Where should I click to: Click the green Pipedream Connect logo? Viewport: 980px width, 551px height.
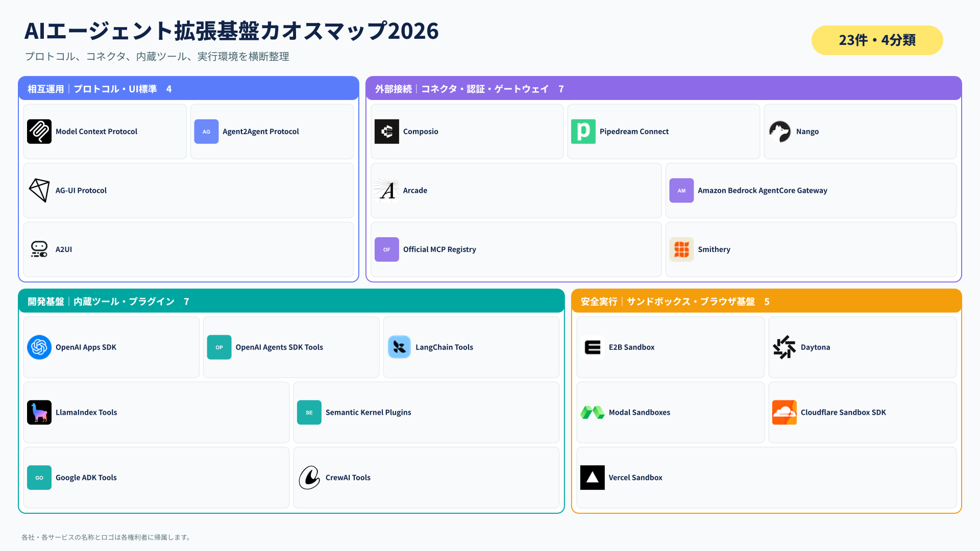click(583, 132)
